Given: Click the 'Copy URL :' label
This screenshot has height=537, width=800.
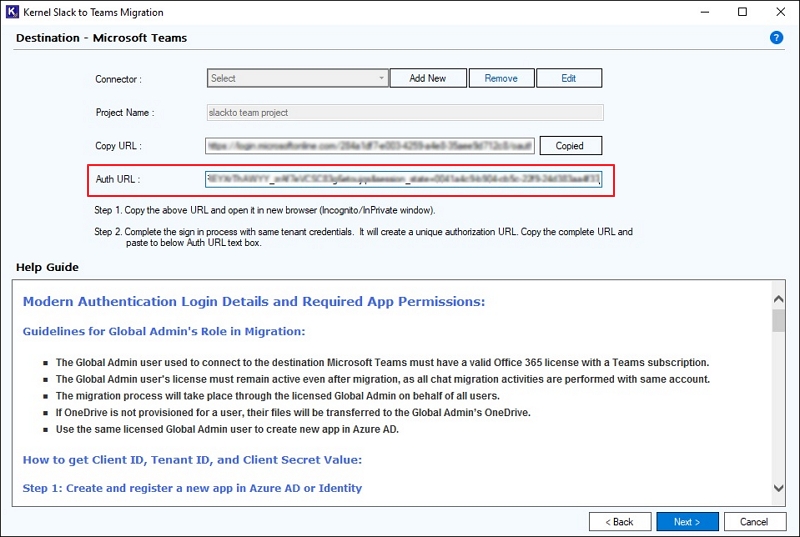Looking at the screenshot, I should [118, 146].
